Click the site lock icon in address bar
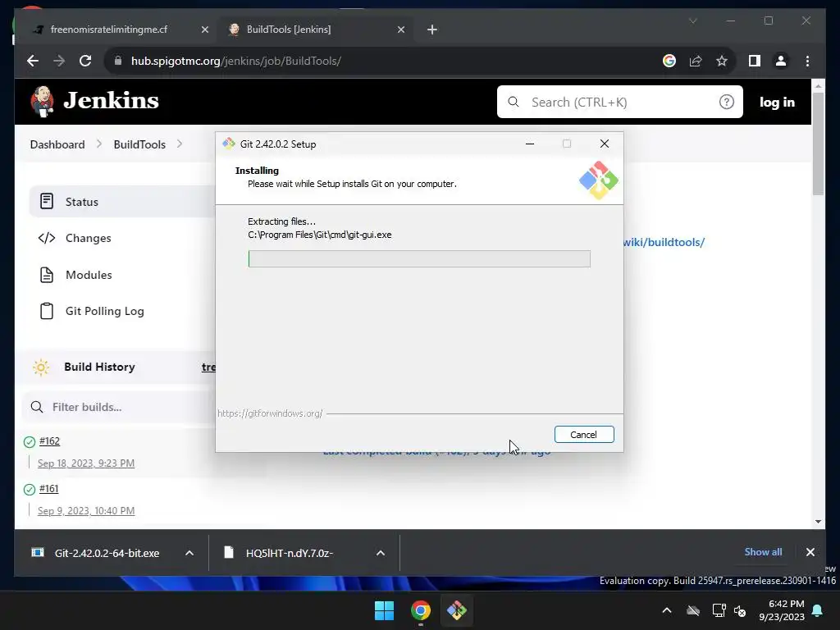 (x=118, y=61)
